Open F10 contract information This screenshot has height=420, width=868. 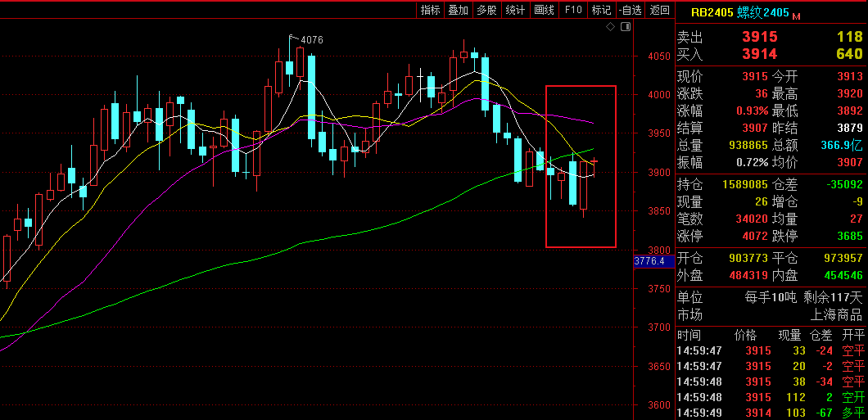(573, 10)
